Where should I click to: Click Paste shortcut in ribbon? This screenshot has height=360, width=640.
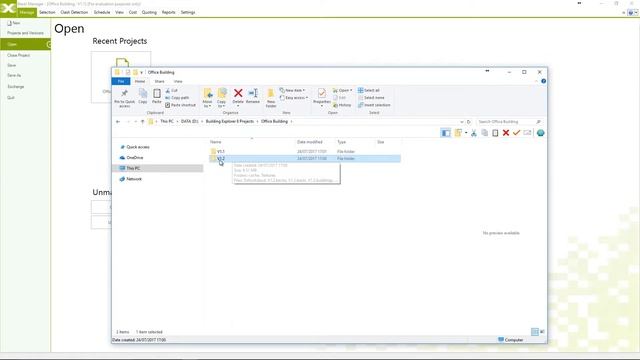[180, 105]
